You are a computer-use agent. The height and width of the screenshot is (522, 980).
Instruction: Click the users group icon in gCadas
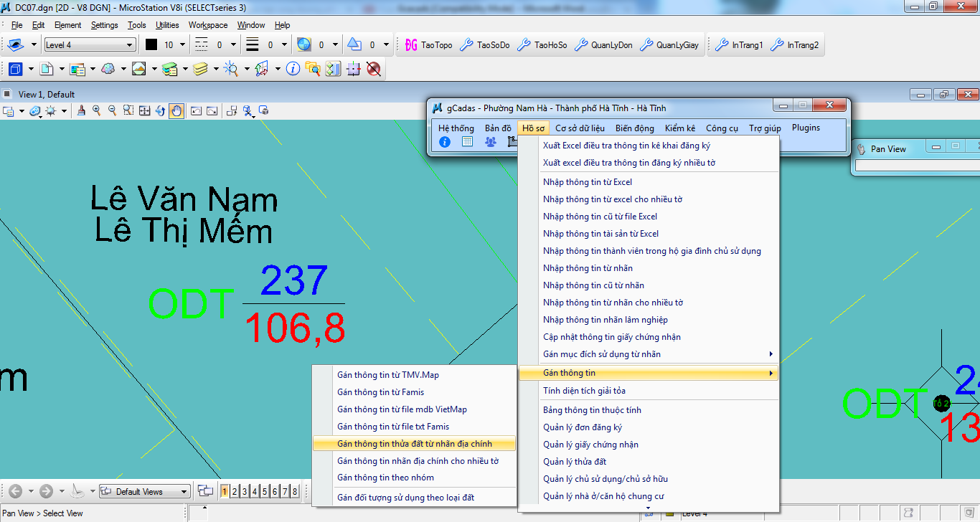(490, 142)
